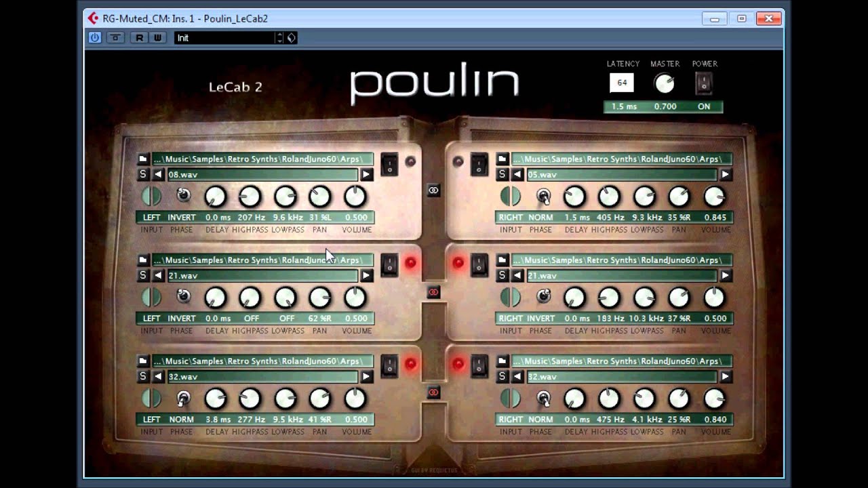Load next file in RIGHT 32.wav slot
This screenshot has width=868, height=488.
pyautogui.click(x=726, y=377)
